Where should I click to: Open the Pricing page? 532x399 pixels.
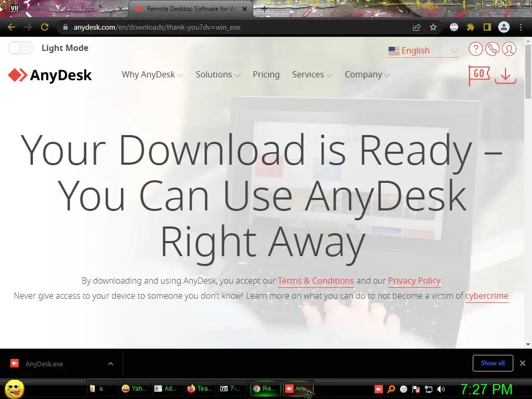(x=266, y=75)
